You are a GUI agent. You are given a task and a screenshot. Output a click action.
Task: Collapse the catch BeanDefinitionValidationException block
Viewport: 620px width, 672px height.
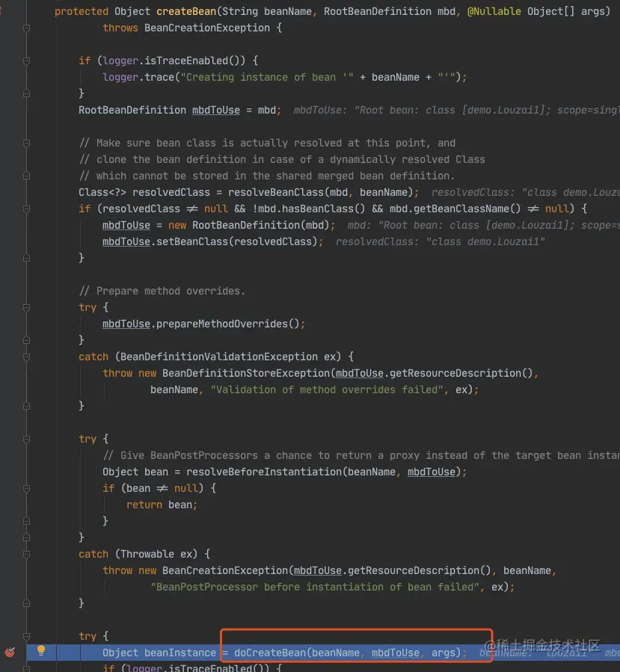point(26,357)
